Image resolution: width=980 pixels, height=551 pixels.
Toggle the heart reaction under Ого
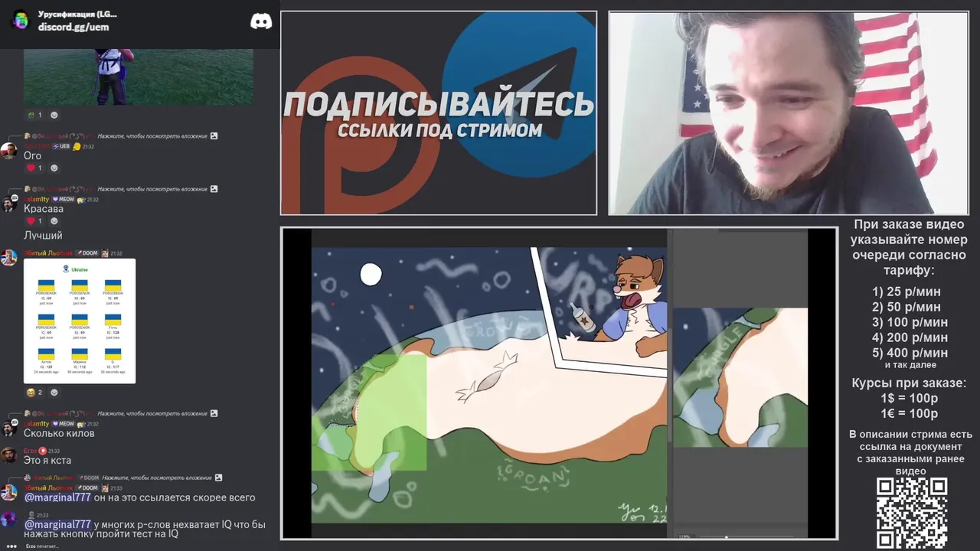(x=34, y=168)
